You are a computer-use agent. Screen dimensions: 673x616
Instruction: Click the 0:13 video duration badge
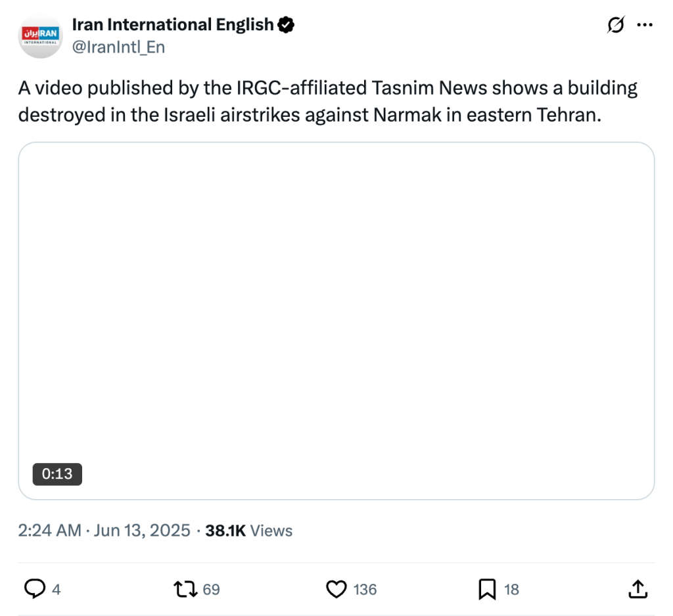[57, 473]
